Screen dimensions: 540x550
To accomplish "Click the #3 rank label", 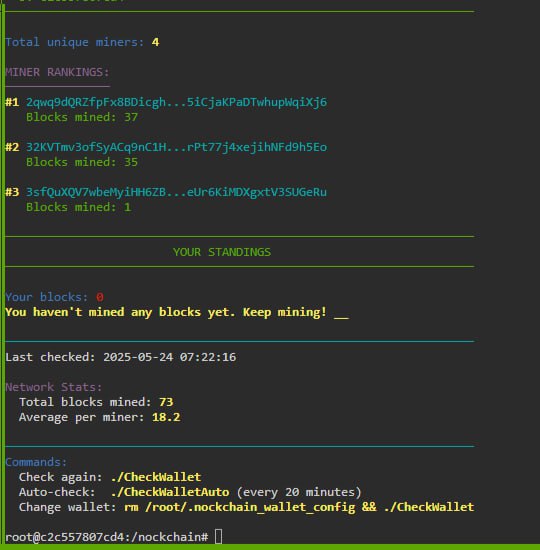I will [x=12, y=192].
